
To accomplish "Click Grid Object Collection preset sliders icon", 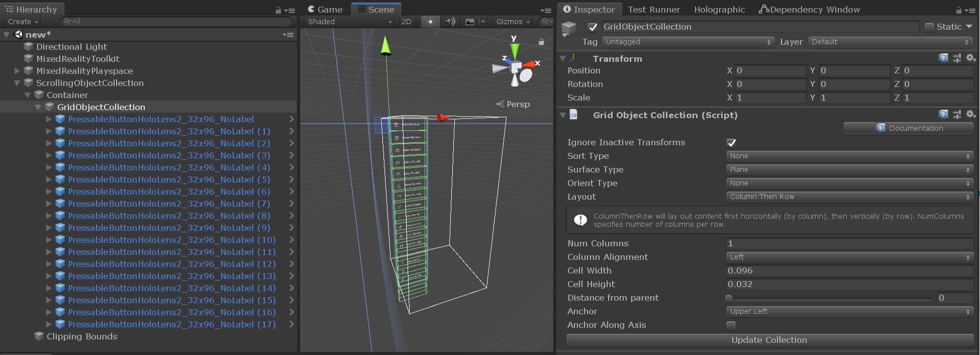I will (x=957, y=115).
